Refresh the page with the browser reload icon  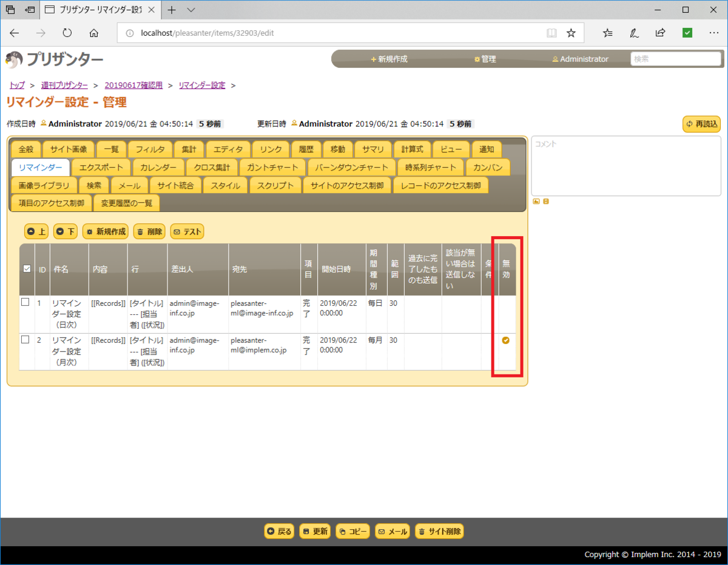pos(67,33)
